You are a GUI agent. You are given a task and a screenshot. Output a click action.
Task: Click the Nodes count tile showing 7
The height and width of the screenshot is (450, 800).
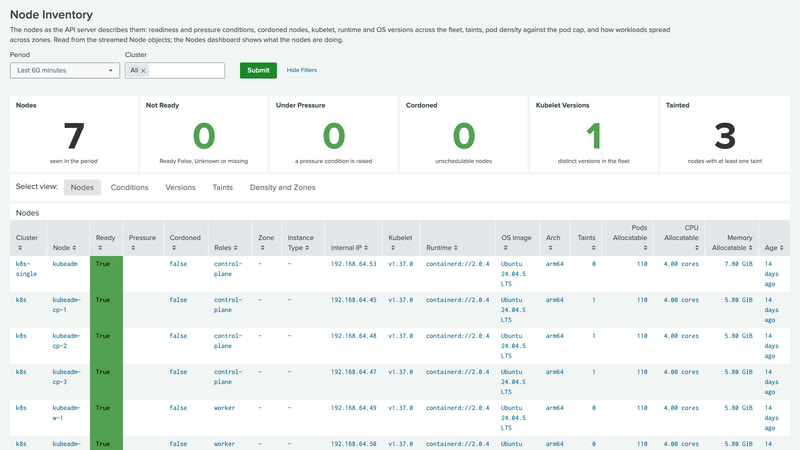tap(74, 134)
